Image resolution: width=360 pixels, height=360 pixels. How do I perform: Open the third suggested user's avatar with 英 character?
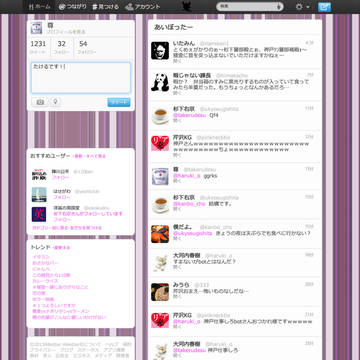coord(39,214)
